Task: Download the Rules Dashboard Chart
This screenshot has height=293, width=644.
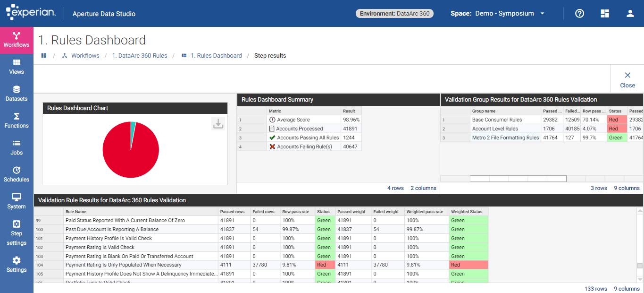Action: (218, 124)
